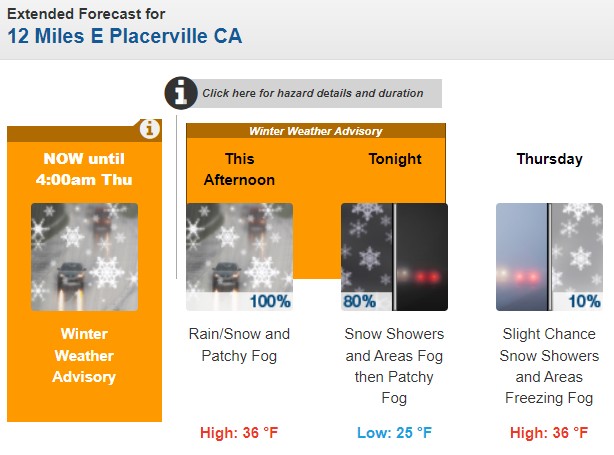Image resolution: width=614 pixels, height=455 pixels.
Task: Click the 'This Afternoon' period label
Action: point(239,169)
